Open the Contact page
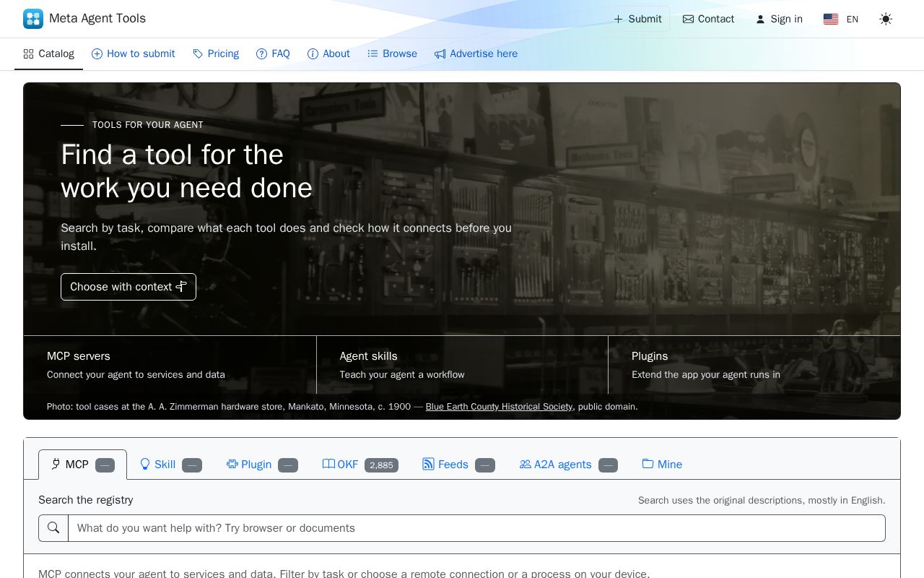This screenshot has height=578, width=924. [709, 19]
